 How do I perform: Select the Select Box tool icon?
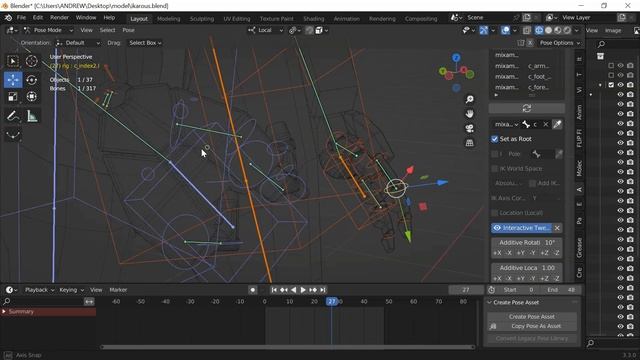(x=13, y=61)
